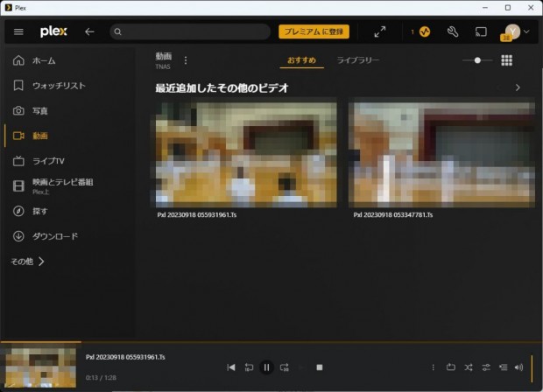This screenshot has width=543, height=392.
Task: Click the back arrow in the top bar
Action: coord(89,31)
